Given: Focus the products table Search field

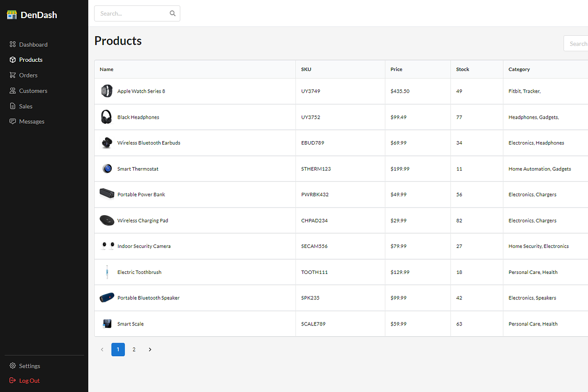Looking at the screenshot, I should click(576, 44).
